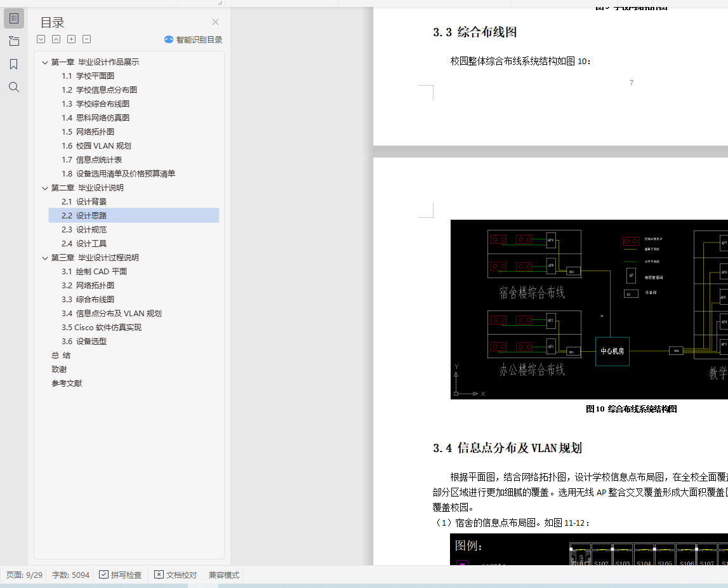The image size is (728, 588).
Task: Go to 1.2 学校信息点分布图
Action: point(100,90)
